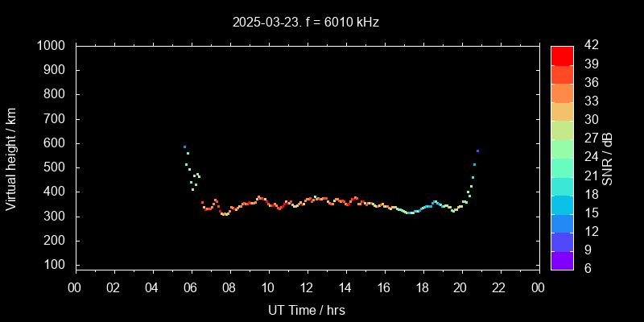Click the plot title showing 2025-03-23 date

305,23
